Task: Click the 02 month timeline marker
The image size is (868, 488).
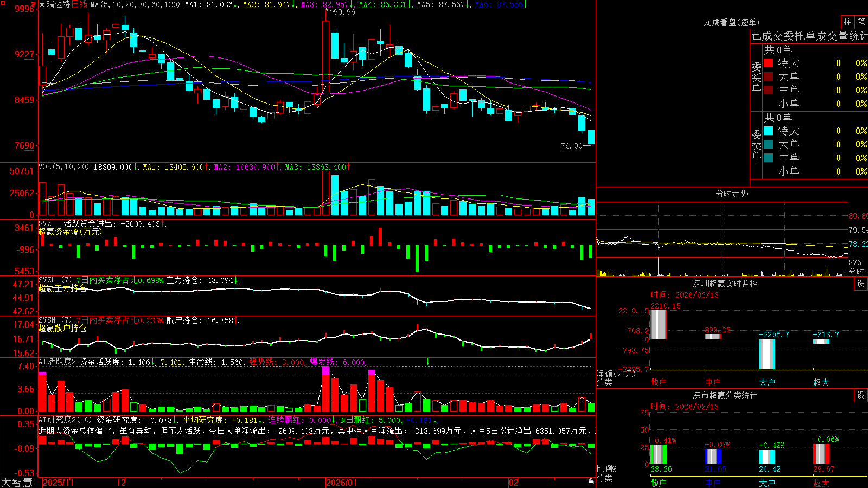Action: (x=513, y=483)
